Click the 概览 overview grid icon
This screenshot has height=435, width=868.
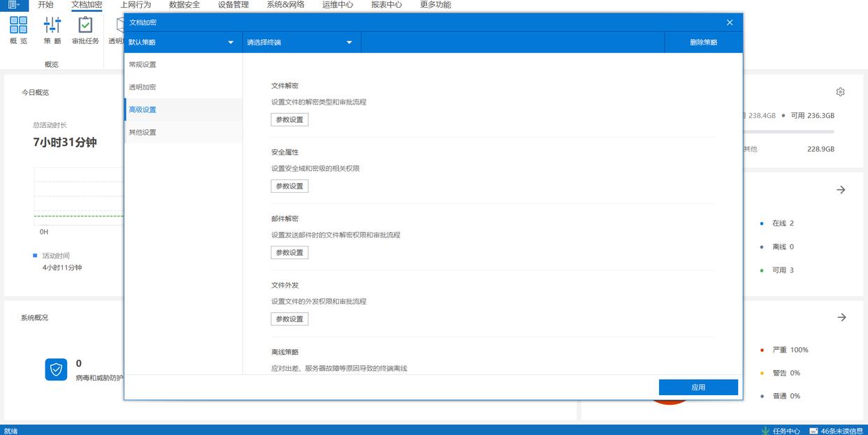click(x=19, y=25)
